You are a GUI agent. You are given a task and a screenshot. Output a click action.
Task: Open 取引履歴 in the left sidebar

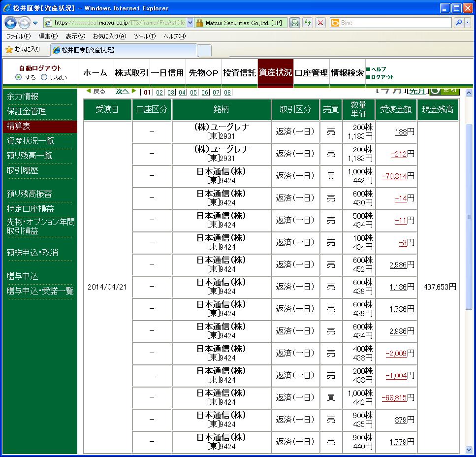tap(23, 170)
